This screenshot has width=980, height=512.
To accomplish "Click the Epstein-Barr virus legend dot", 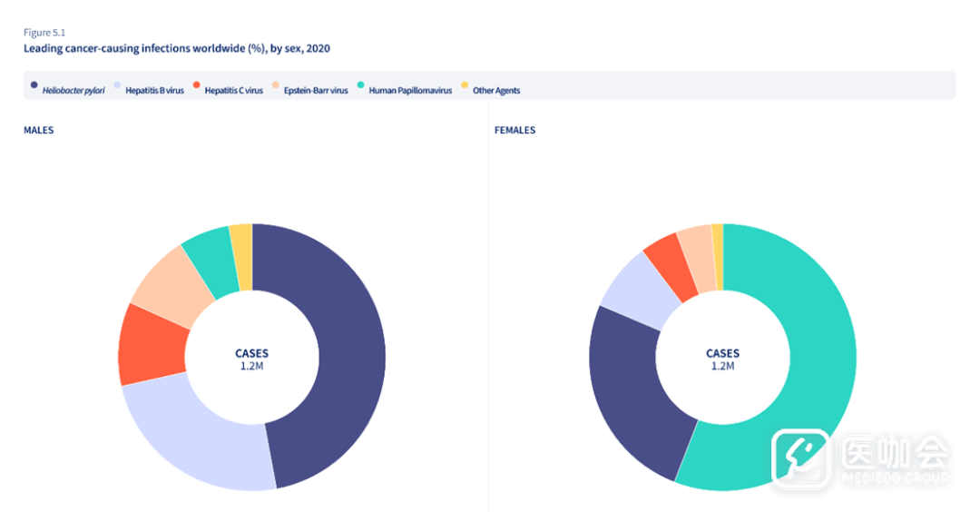I will (276, 84).
